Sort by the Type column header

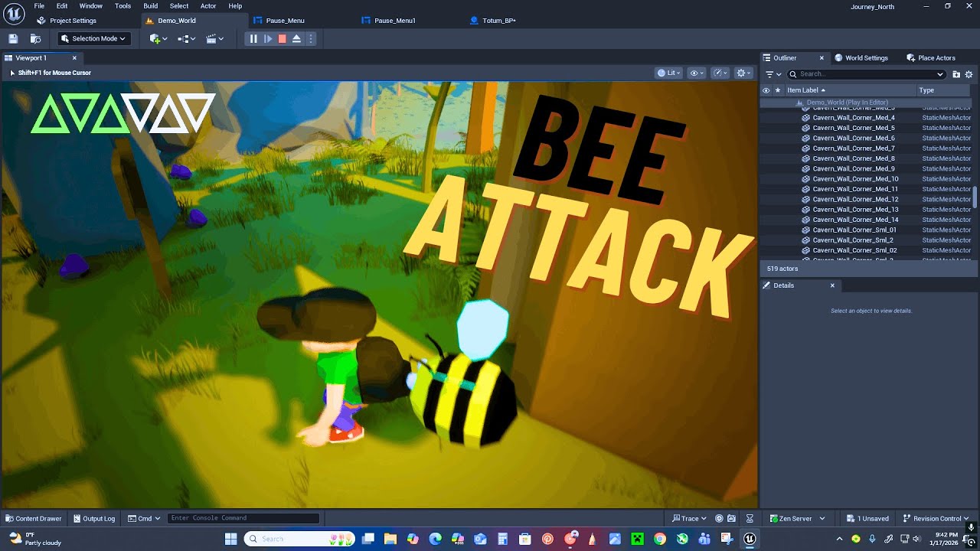(926, 90)
